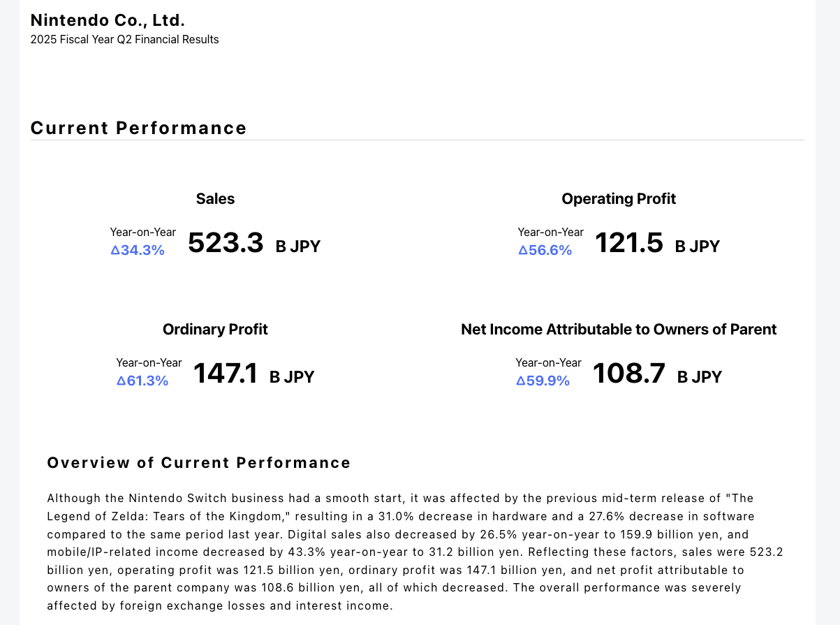Click B JPY unit next to 147.1

(x=292, y=377)
